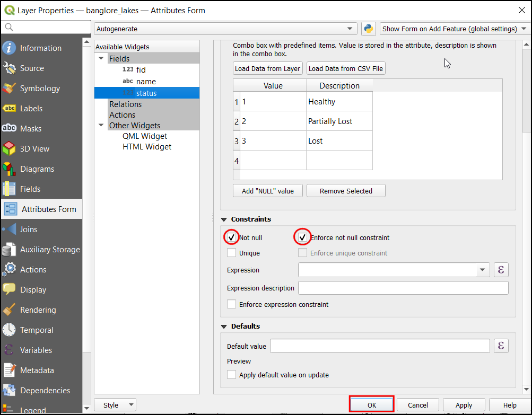Collapse the Fields tree group
532x415 pixels.
tap(101, 58)
